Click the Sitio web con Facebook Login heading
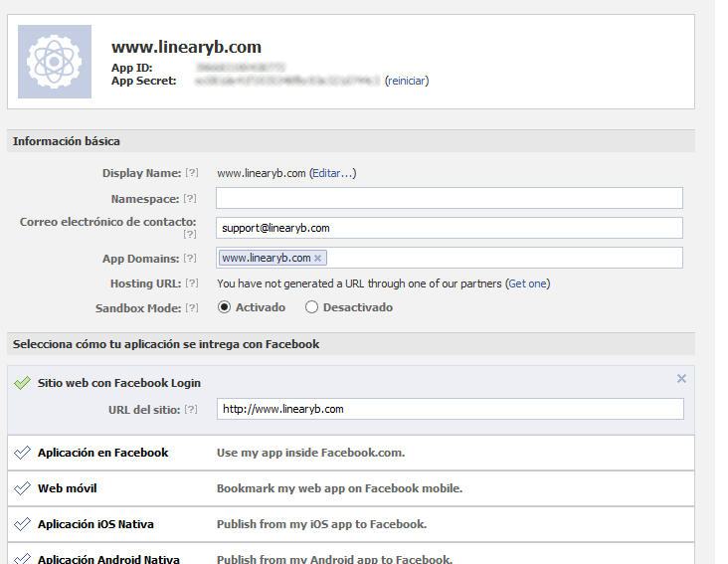The width and height of the screenshot is (728, 564). [119, 383]
